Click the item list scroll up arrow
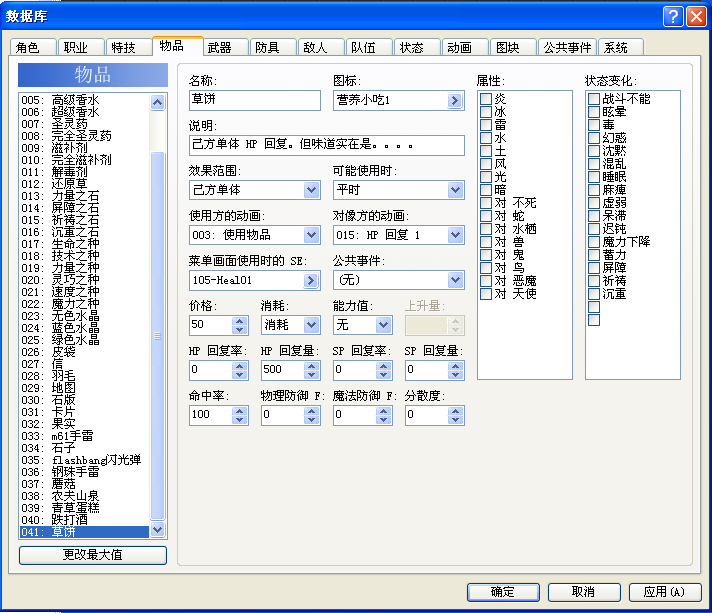This screenshot has width=712, height=613. (158, 102)
